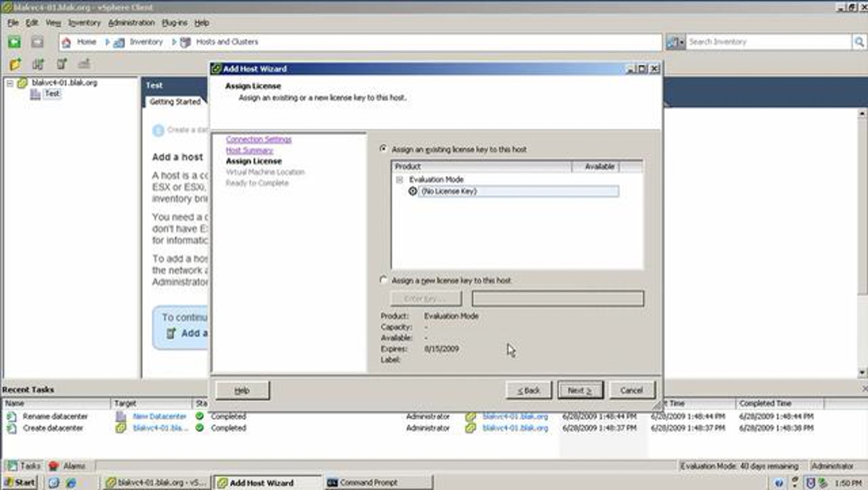
Task: Open the View menu
Action: pos(53,23)
